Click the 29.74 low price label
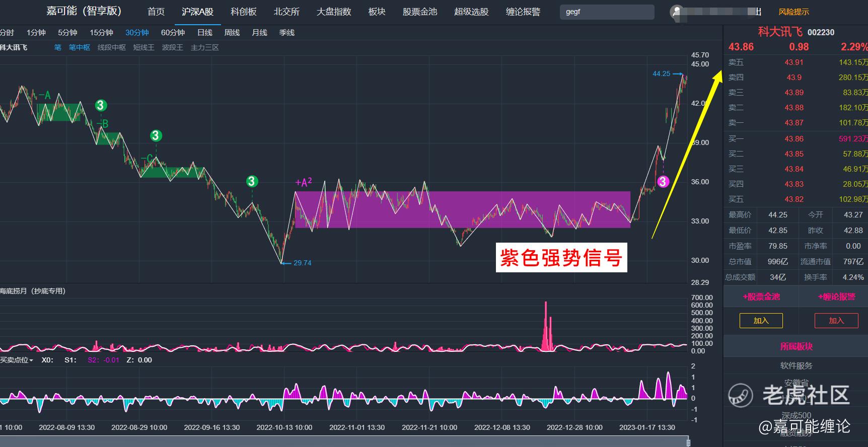 302,263
